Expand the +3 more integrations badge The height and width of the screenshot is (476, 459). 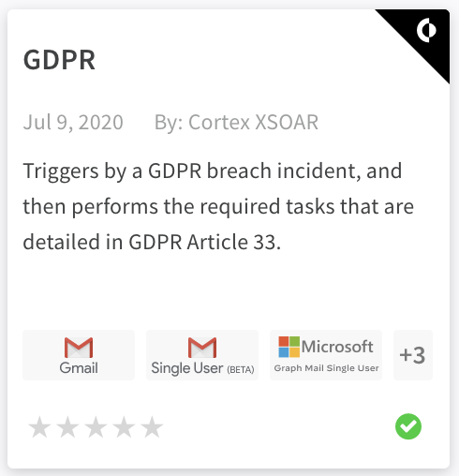coord(413,355)
